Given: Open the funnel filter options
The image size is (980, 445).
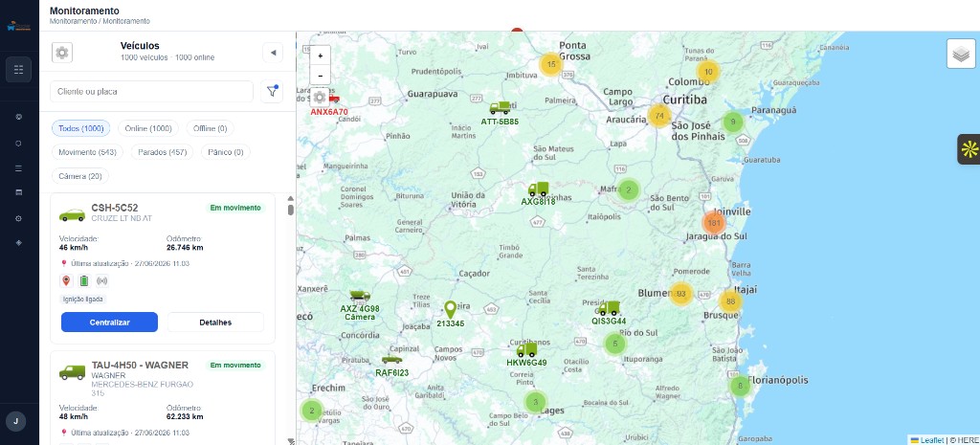Looking at the screenshot, I should click(x=272, y=91).
